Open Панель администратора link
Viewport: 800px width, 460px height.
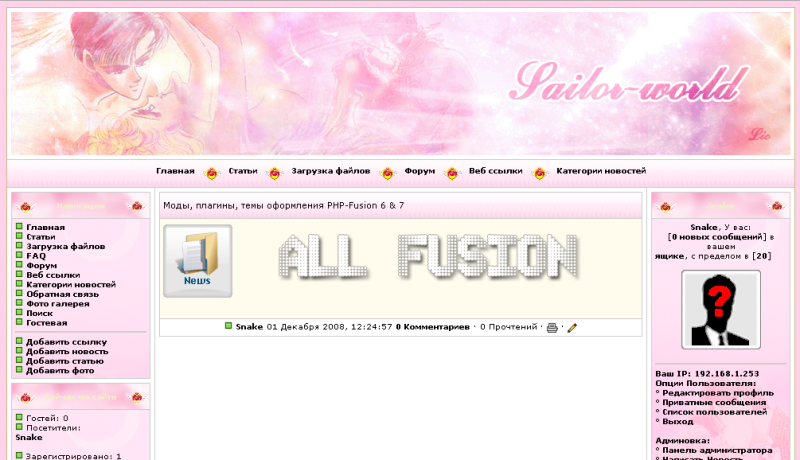click(717, 450)
